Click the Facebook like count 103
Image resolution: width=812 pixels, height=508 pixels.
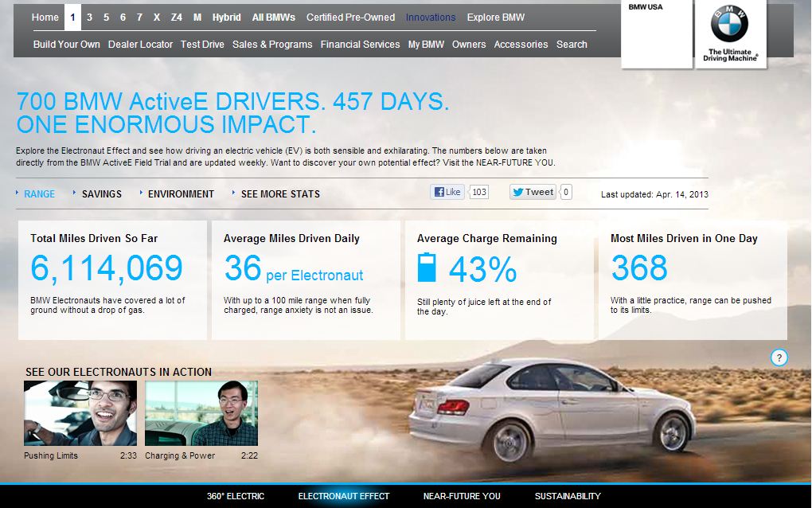[478, 192]
